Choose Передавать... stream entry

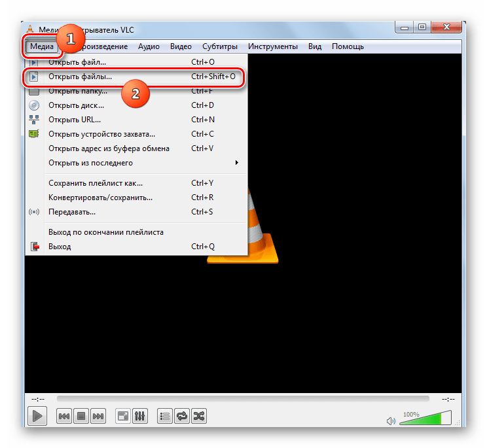(136, 212)
